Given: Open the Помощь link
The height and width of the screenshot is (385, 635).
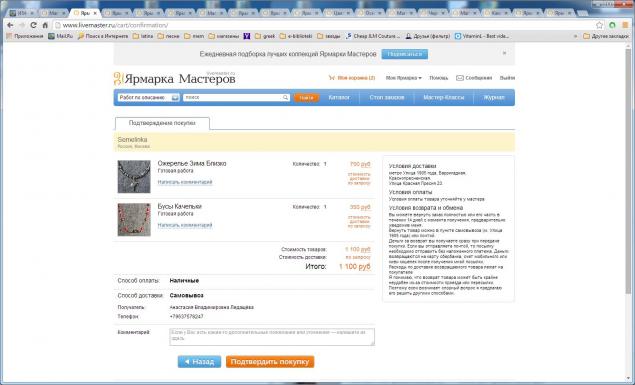Looking at the screenshot, I should (439, 78).
